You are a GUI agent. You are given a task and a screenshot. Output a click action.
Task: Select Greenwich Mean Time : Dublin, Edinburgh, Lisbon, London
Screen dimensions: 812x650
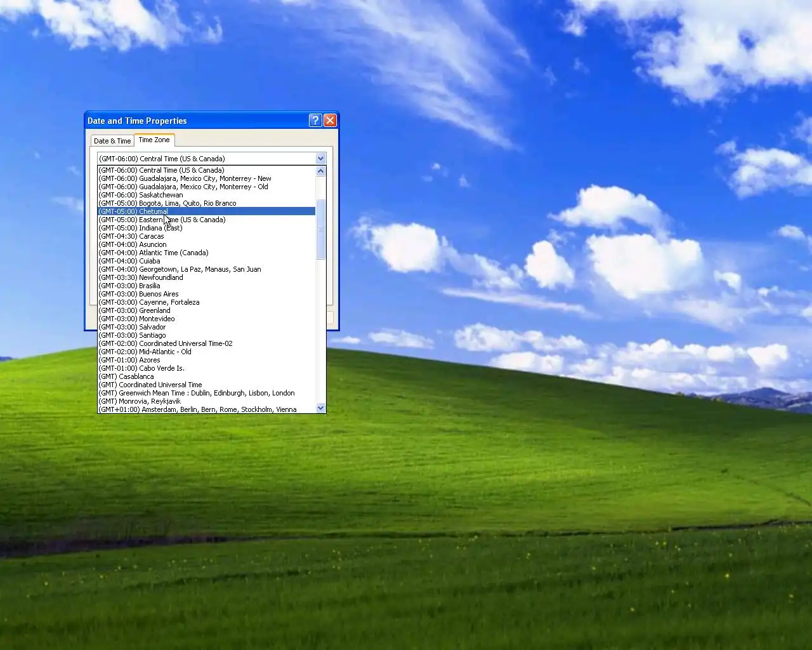coord(206,393)
